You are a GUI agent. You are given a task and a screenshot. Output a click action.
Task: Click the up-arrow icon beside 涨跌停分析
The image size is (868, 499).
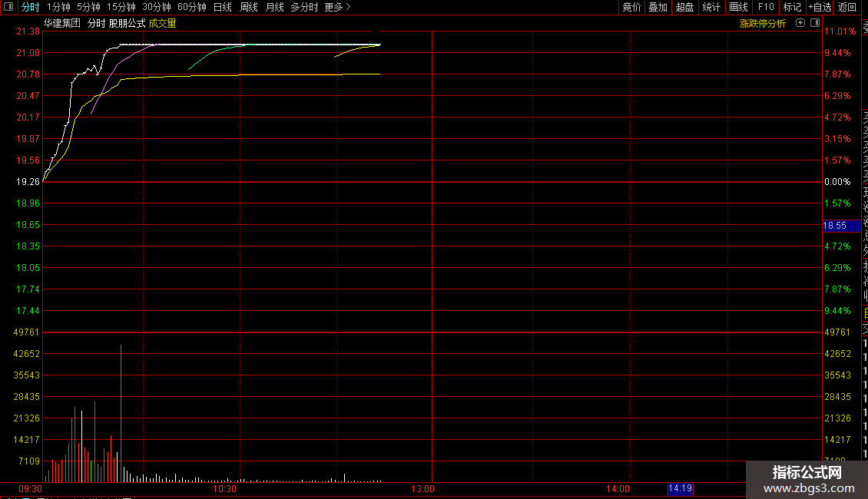[x=800, y=23]
